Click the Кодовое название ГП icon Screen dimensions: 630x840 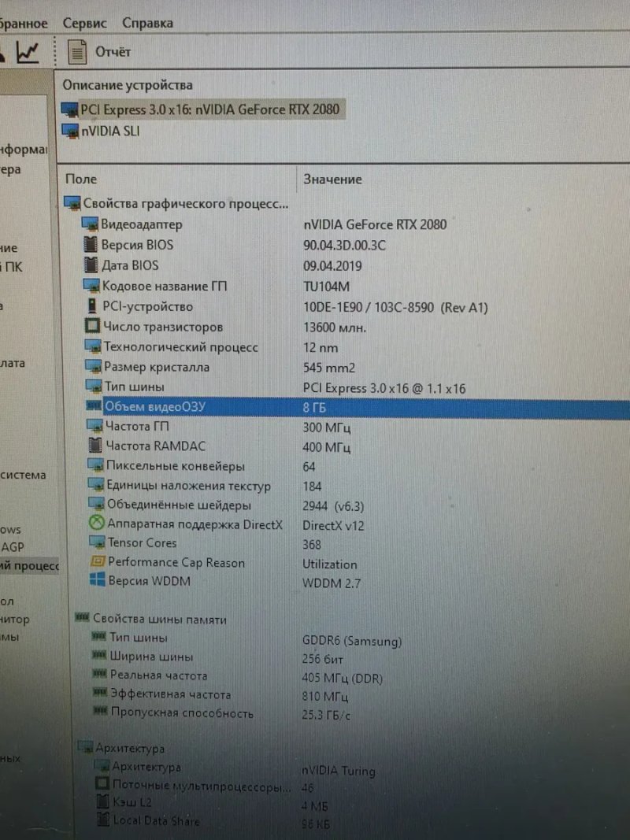[91, 285]
